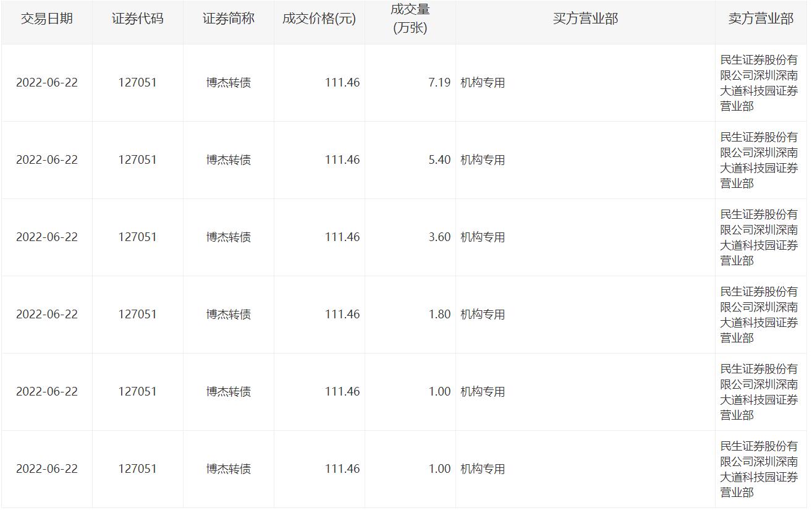Select the 5.40 volume cell

439,159
